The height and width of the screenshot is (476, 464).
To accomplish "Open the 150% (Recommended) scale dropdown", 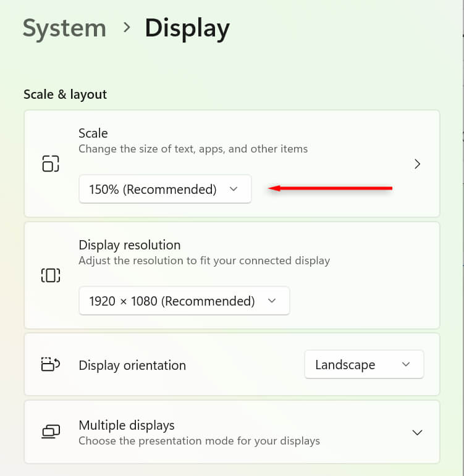I will click(165, 190).
